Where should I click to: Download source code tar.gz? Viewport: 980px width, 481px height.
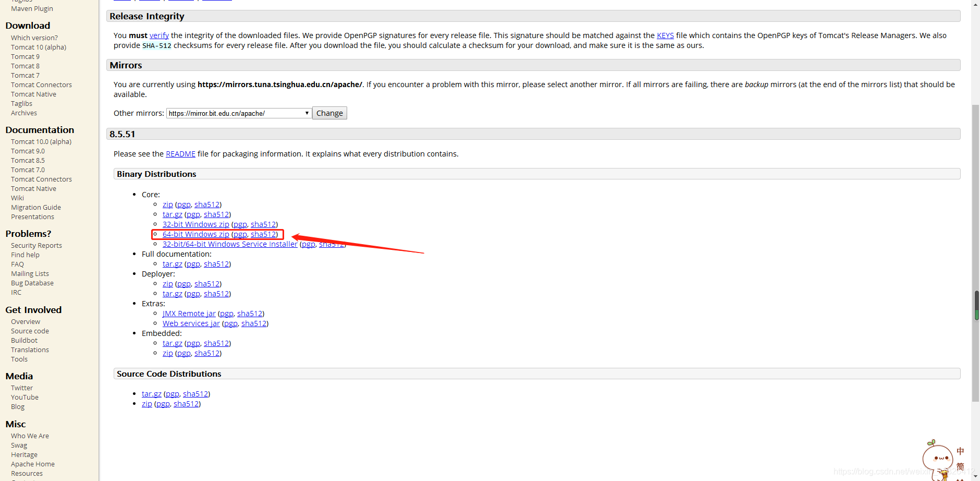coord(151,394)
